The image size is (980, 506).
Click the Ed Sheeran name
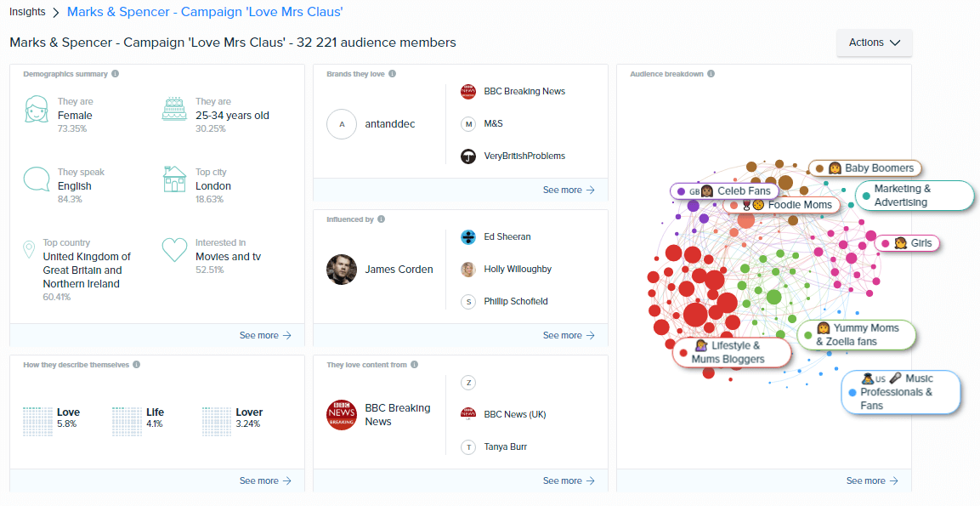tap(507, 237)
